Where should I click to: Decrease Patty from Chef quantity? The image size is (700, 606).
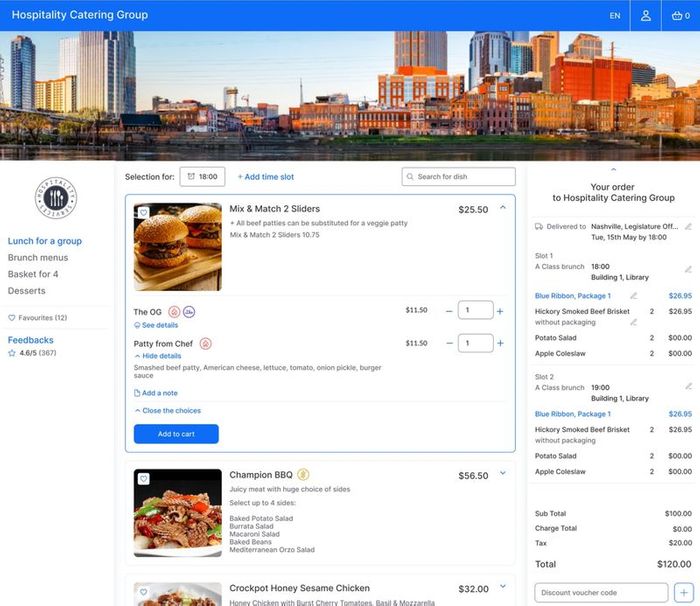click(449, 343)
